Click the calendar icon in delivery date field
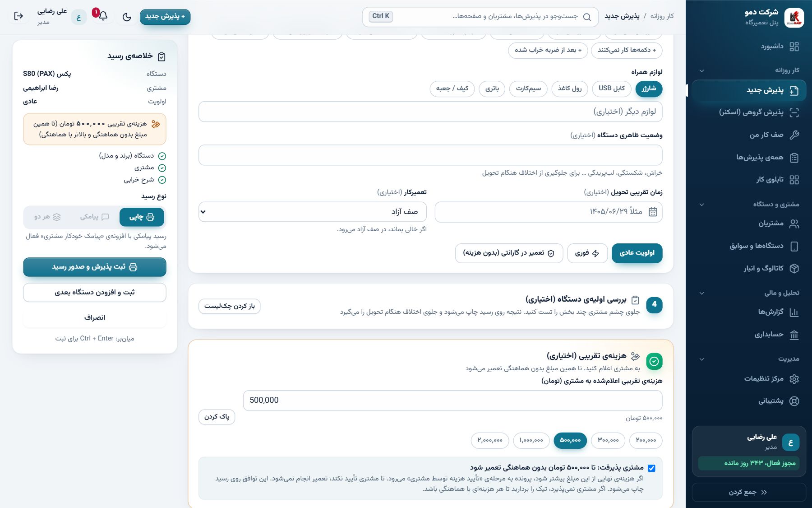The width and height of the screenshot is (812, 508). (x=653, y=212)
